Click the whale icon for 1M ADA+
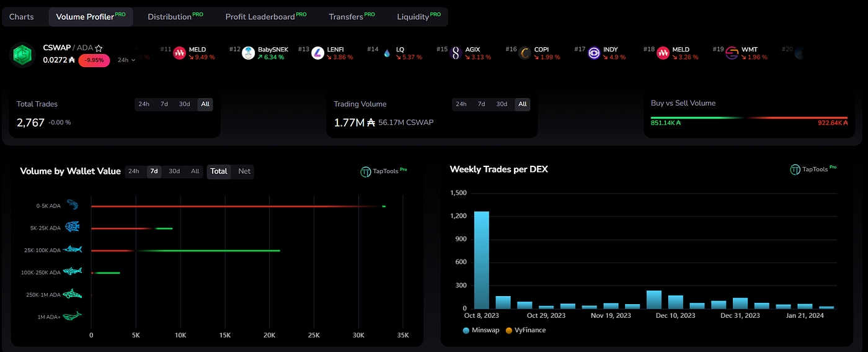The image size is (868, 352). (73, 317)
